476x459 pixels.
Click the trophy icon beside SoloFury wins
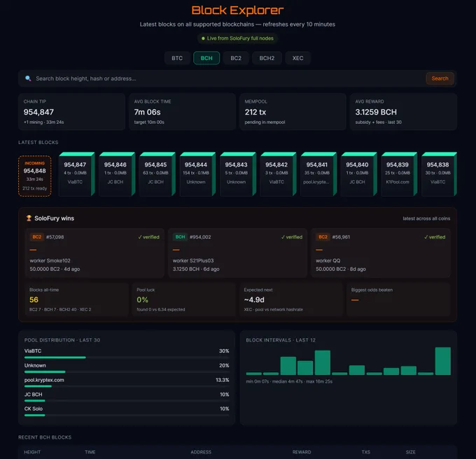[29, 218]
